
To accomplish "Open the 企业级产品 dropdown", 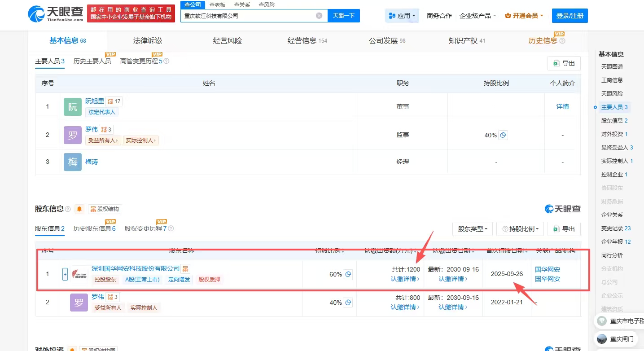I will (478, 16).
